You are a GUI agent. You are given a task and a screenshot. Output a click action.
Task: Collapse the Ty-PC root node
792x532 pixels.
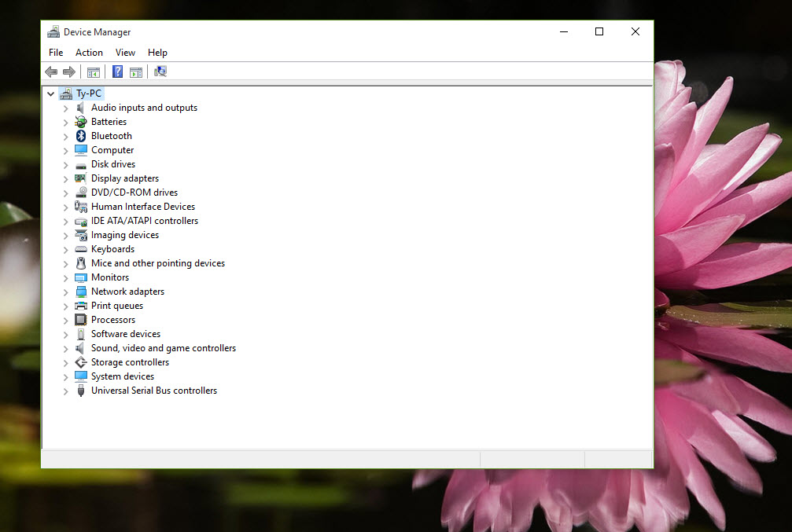tap(51, 94)
